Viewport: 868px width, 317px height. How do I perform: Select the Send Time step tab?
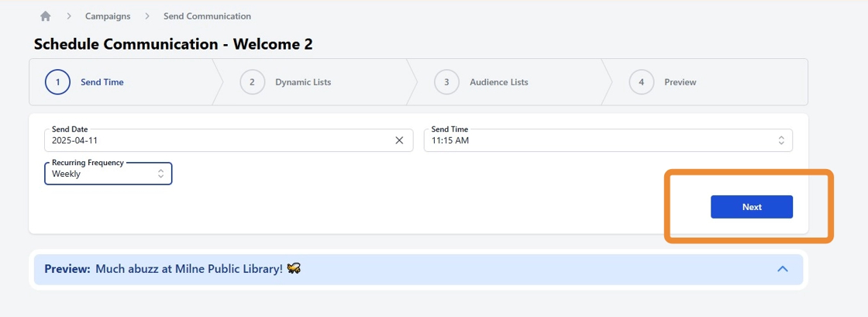tap(102, 82)
